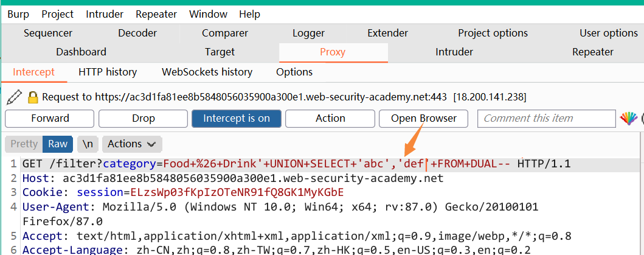Image resolution: width=644 pixels, height=255 pixels.
Task: Open the proxy Options sub-tab
Action: (294, 72)
